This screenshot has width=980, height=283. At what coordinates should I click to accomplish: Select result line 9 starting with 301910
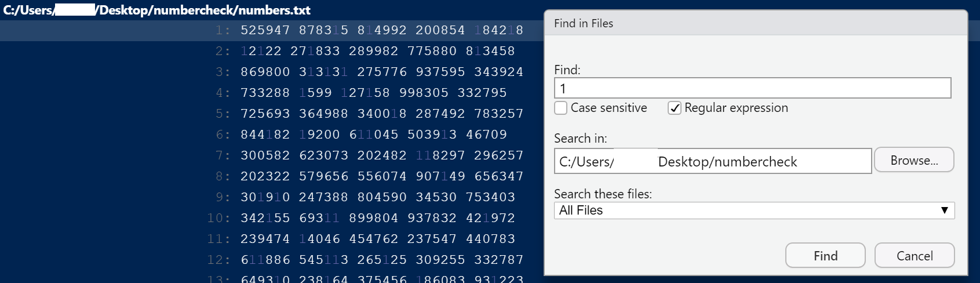point(272,197)
